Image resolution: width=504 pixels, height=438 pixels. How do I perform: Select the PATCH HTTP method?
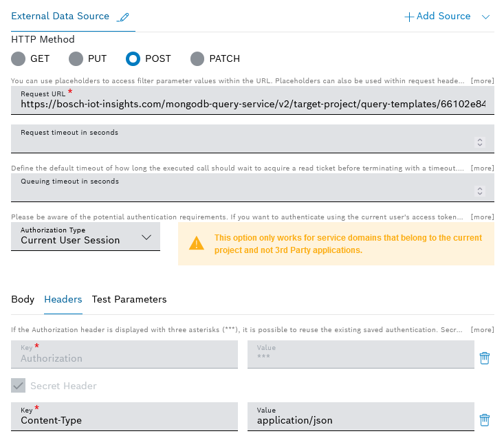click(x=197, y=59)
